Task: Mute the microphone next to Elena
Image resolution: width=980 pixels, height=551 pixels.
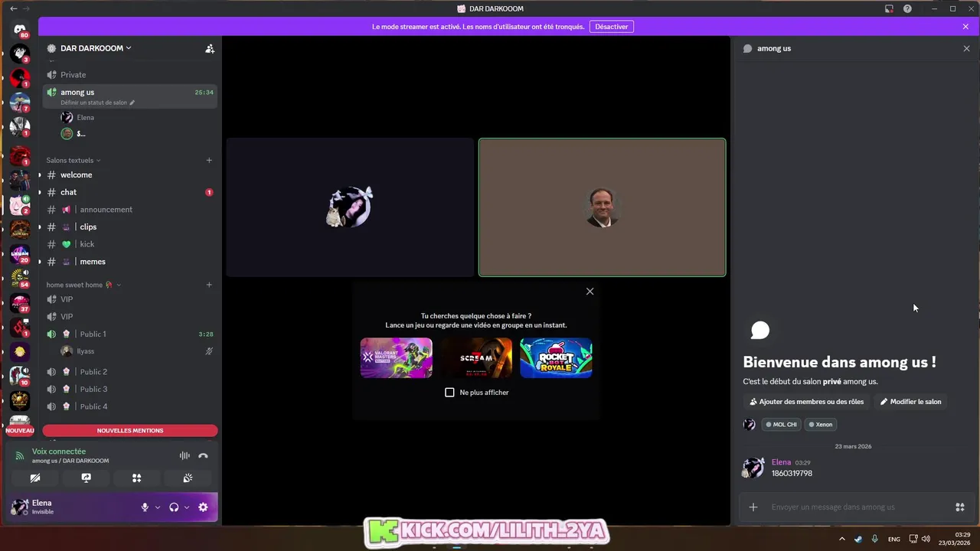Action: 145,507
